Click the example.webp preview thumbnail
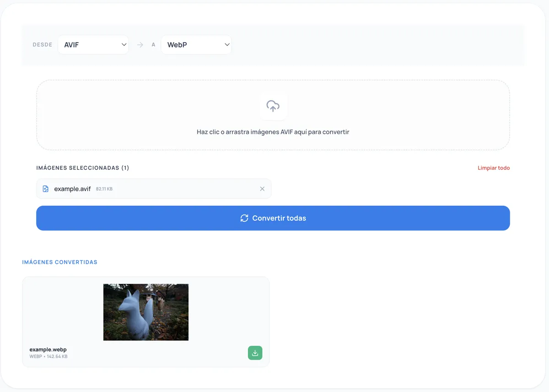The width and height of the screenshot is (549, 392). (x=145, y=312)
